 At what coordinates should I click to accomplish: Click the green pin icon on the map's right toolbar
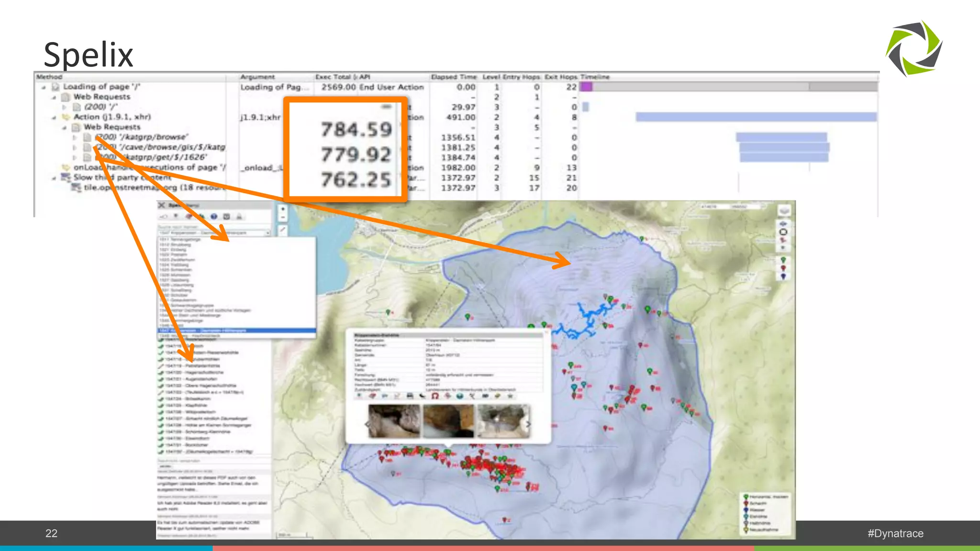pyautogui.click(x=783, y=260)
